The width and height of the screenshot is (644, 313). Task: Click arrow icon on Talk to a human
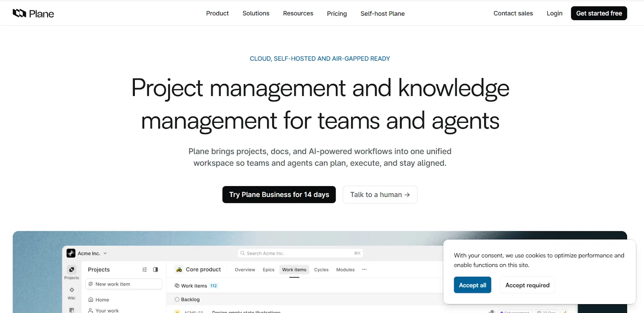[407, 195]
